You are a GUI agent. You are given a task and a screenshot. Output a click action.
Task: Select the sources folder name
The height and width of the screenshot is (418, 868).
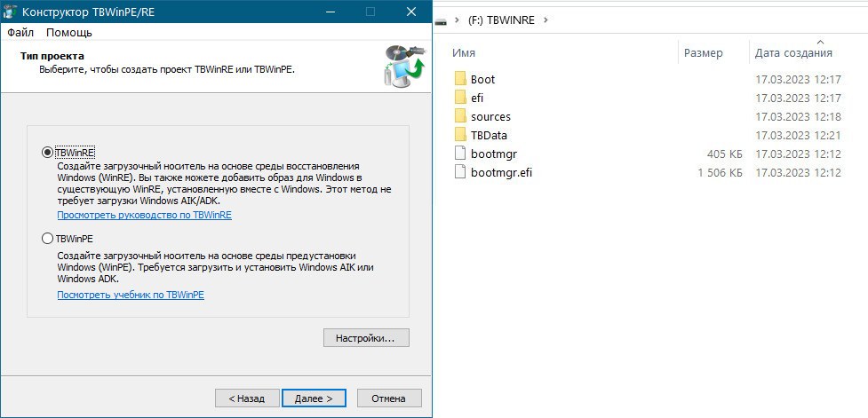tap(490, 117)
